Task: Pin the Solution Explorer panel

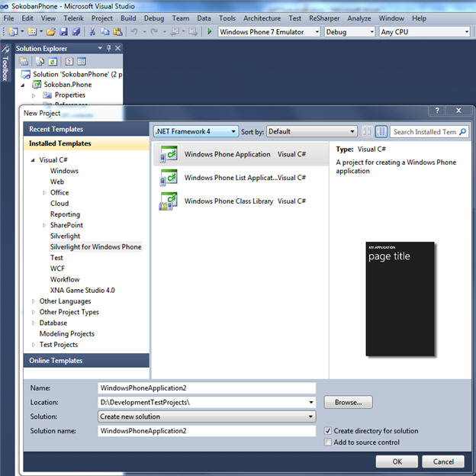Action: [x=109, y=48]
